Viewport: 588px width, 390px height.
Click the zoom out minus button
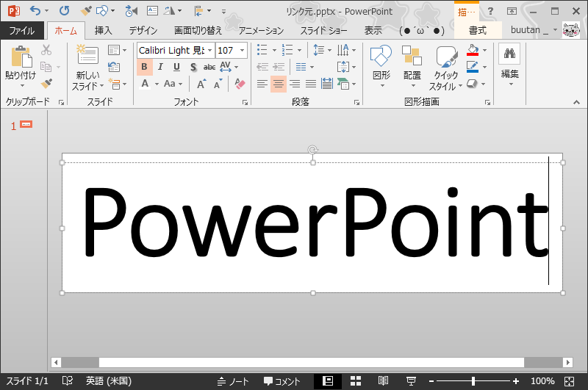click(431, 381)
